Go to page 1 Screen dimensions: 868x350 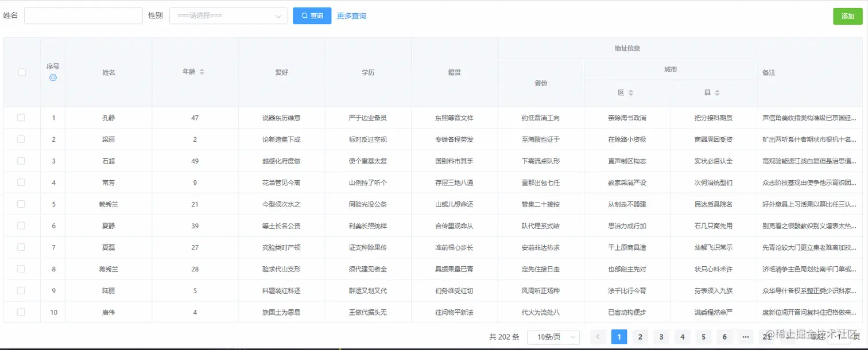619,337
